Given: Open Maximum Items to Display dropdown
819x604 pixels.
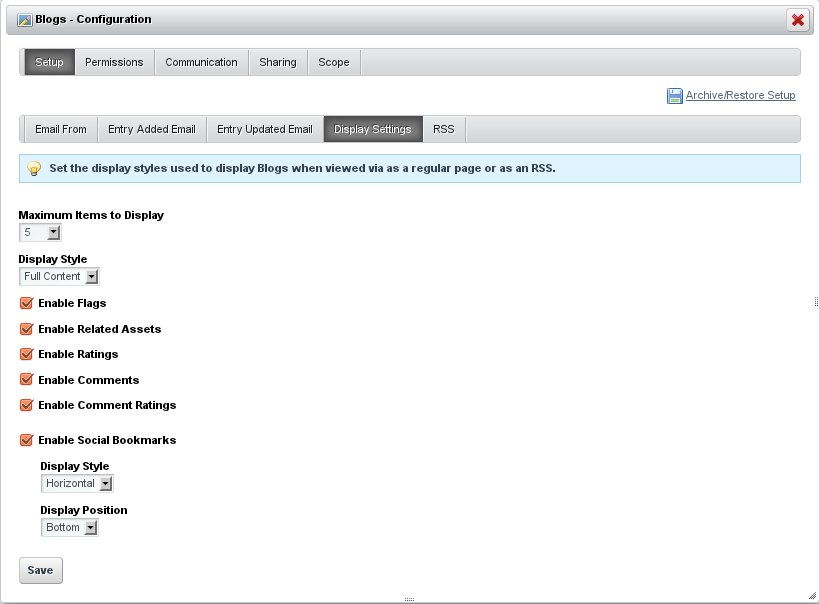Looking at the screenshot, I should (x=40, y=233).
